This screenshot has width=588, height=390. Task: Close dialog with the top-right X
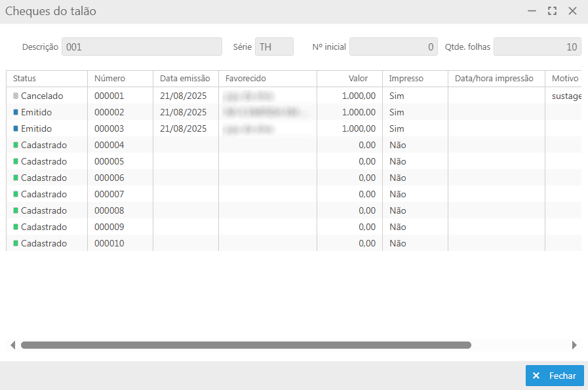(x=572, y=11)
